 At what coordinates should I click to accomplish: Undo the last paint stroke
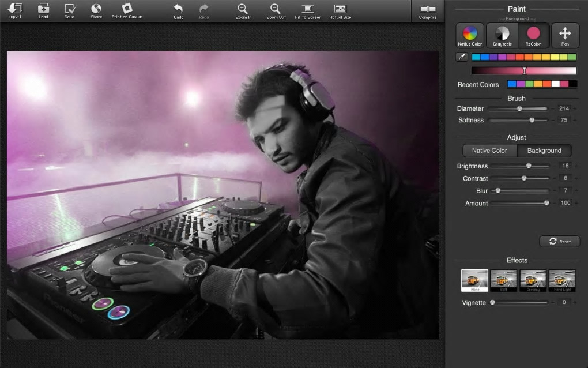179,9
